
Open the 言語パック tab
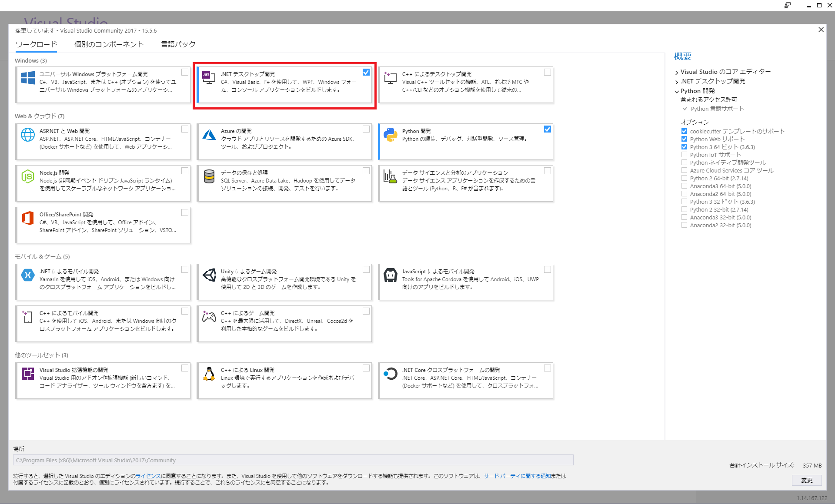[178, 44]
